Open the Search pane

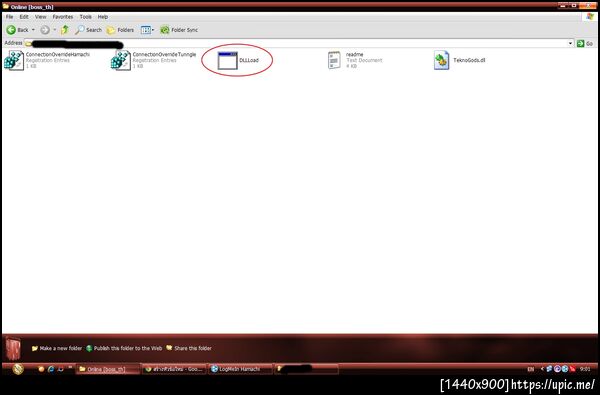88,30
